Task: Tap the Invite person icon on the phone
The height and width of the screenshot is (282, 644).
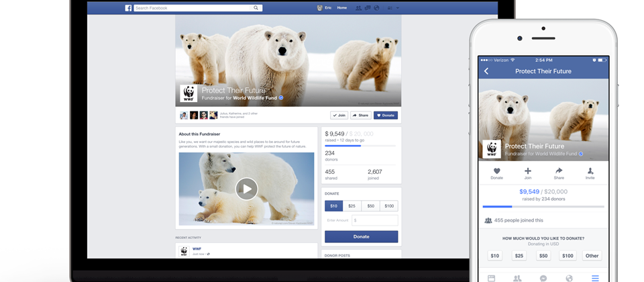Action: coord(590,171)
